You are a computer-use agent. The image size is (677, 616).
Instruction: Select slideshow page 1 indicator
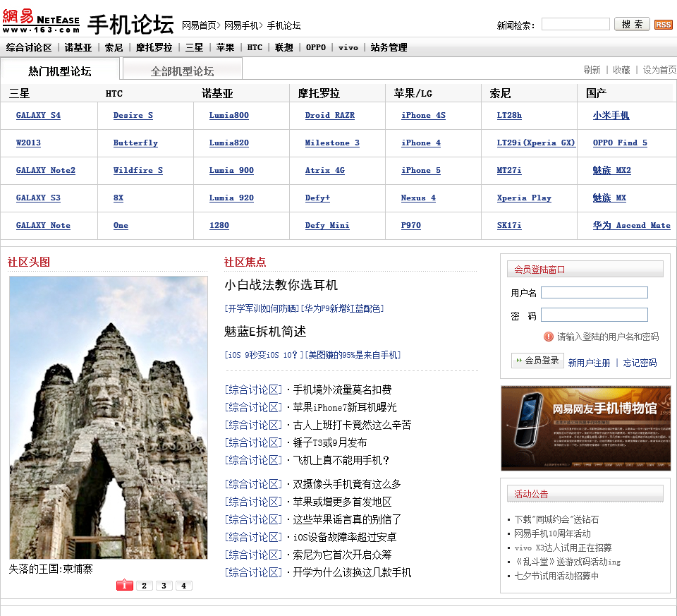(124, 586)
